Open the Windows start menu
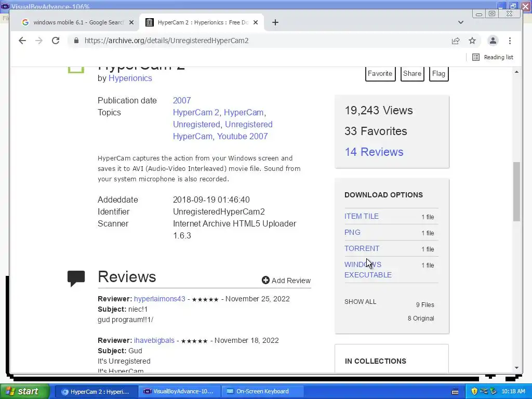This screenshot has height=399, width=532. point(25,392)
